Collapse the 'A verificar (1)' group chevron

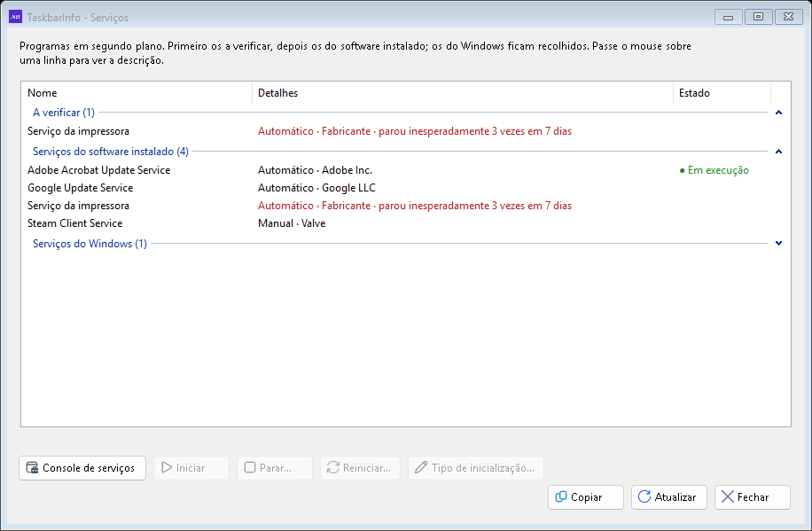(x=778, y=113)
